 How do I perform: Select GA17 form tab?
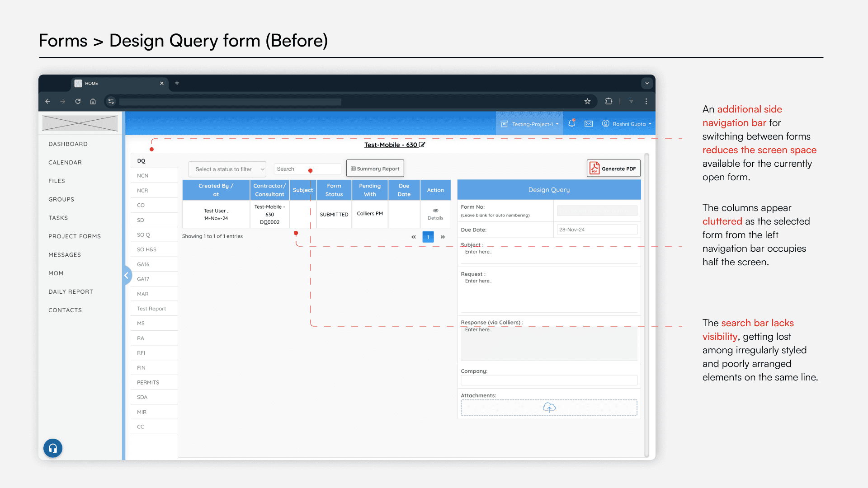click(x=154, y=279)
